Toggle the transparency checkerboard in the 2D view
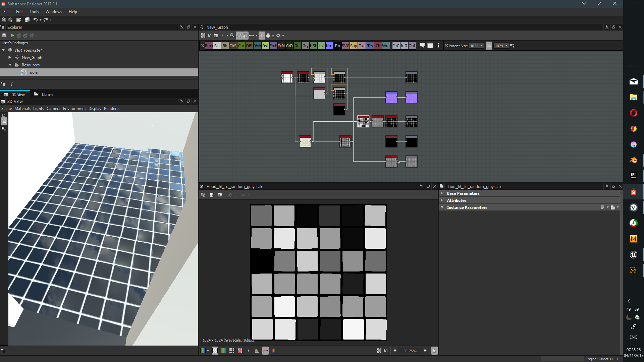Screen dimensions: 644x362 215,351
